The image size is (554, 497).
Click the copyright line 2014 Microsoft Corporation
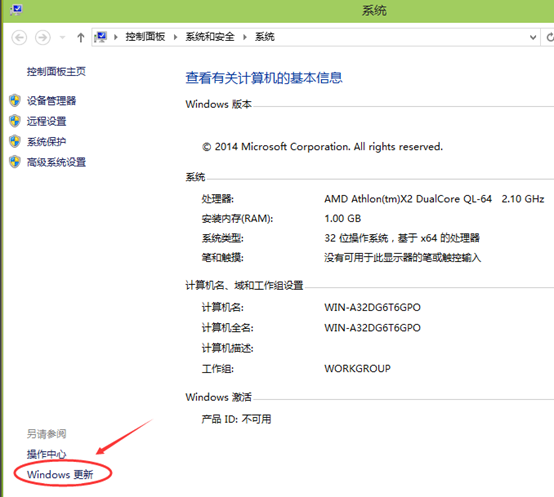(x=323, y=147)
